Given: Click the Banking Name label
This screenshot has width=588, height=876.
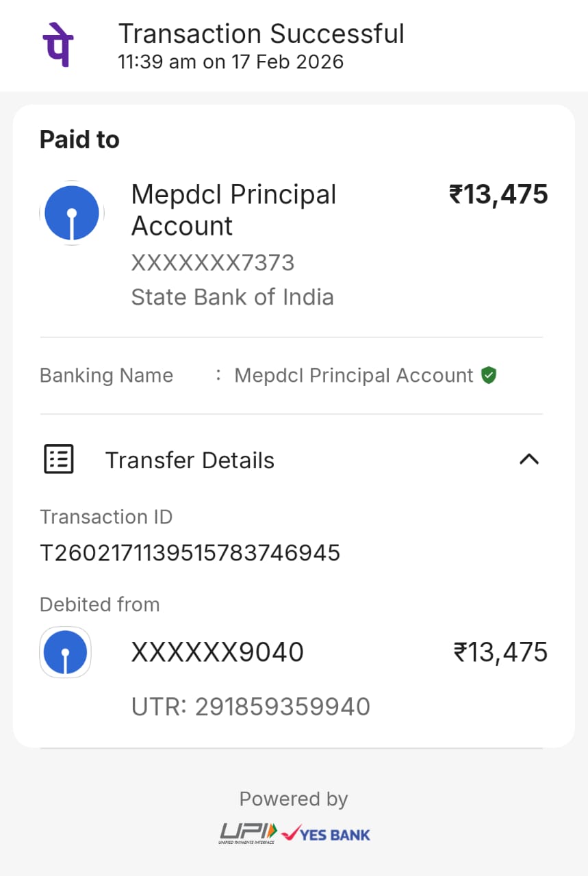Looking at the screenshot, I should coord(106,375).
